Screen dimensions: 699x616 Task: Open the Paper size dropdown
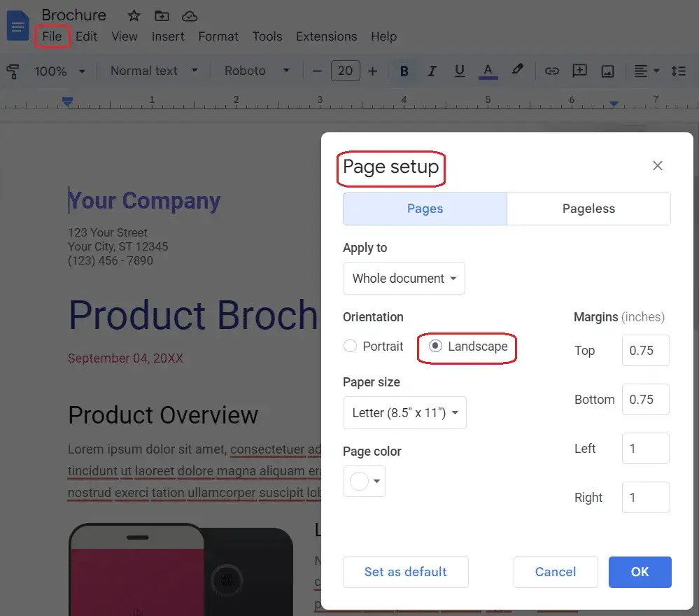coord(404,413)
